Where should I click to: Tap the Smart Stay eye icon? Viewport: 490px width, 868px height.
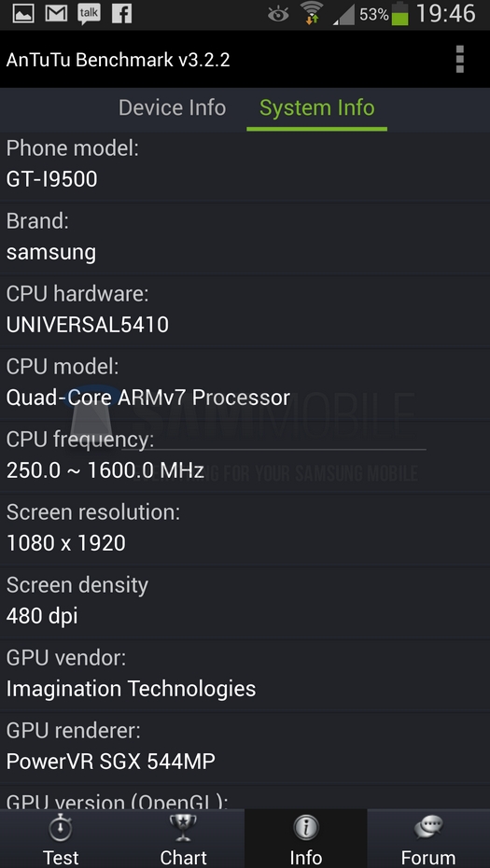click(278, 14)
